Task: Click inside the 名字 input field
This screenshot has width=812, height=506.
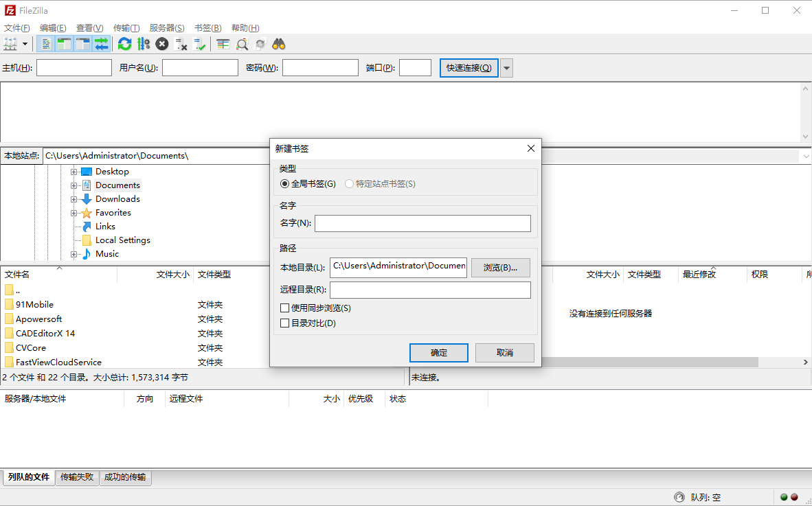Action: 422,223
